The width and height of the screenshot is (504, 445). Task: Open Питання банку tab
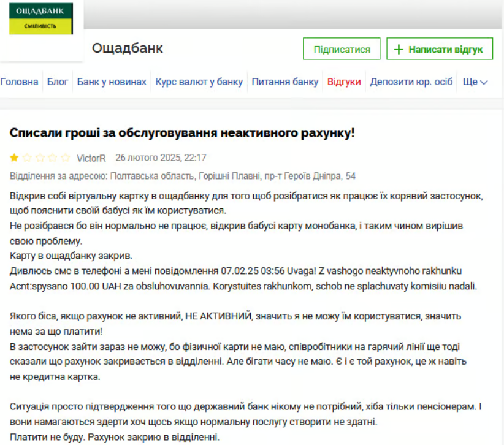coord(285,82)
